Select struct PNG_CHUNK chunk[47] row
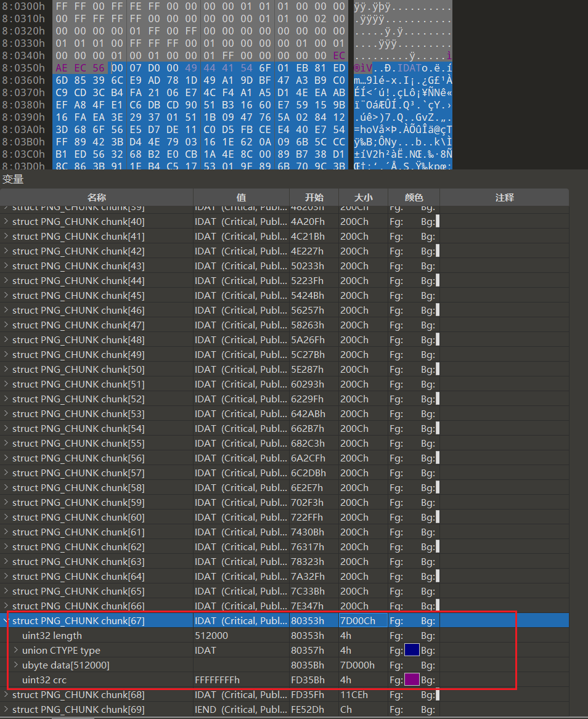The image size is (588, 719). coord(284,325)
